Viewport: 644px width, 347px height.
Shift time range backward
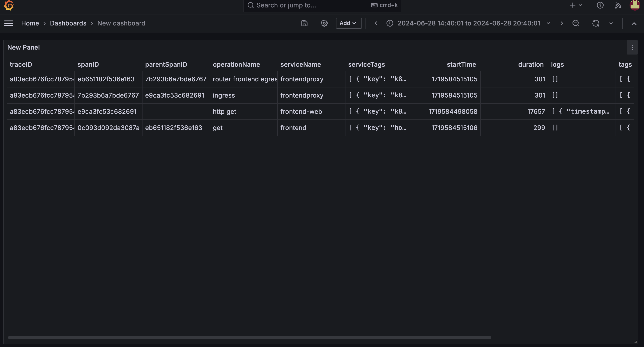[x=376, y=23]
